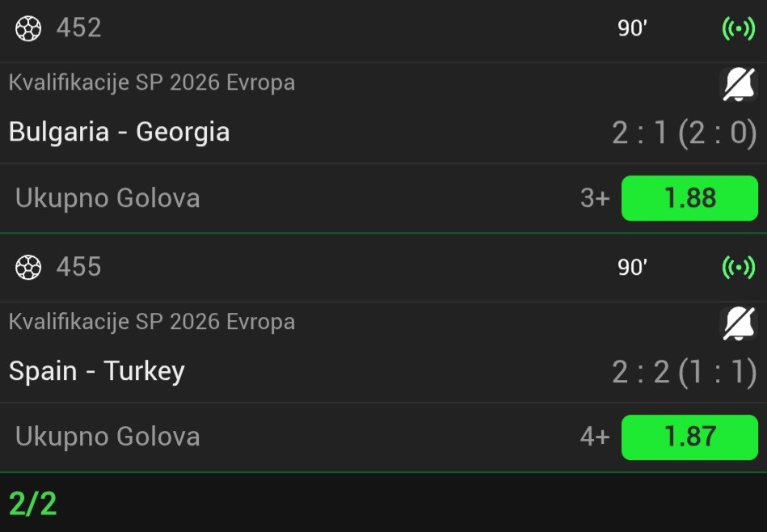Open Kvalifikacije SP 2026 Evropa above Spain match
767x532 pixels.
[x=152, y=322]
